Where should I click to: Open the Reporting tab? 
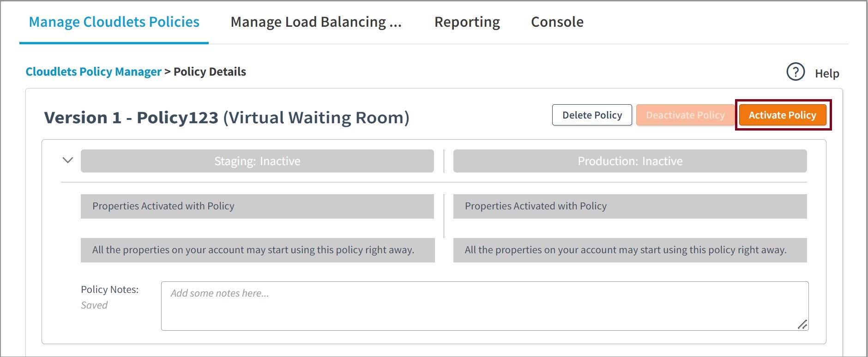(467, 22)
